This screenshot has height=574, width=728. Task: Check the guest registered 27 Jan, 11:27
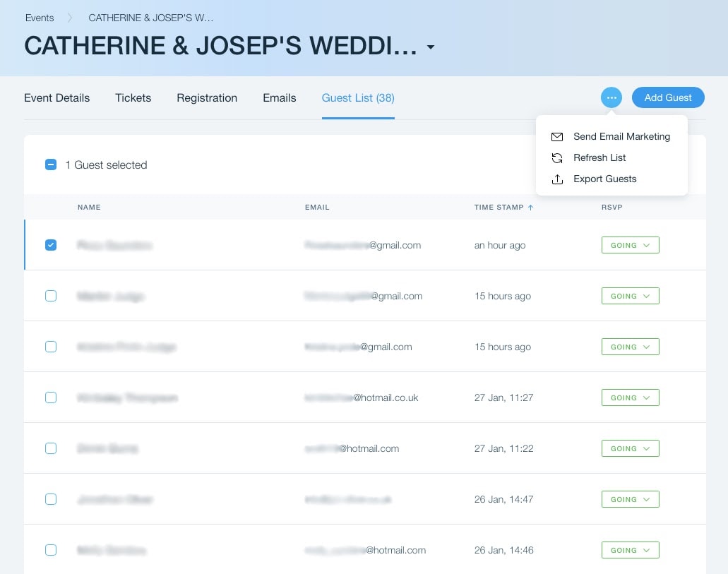click(x=51, y=397)
